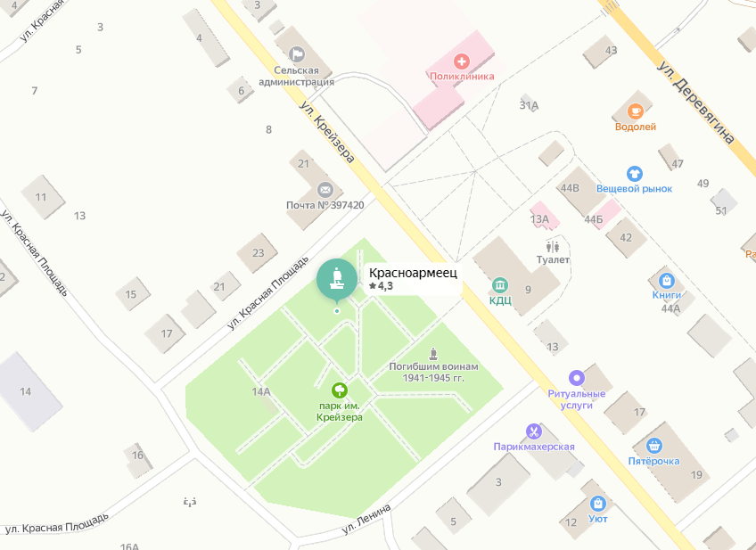Open the Поликлиника medical cross marker

(x=462, y=62)
